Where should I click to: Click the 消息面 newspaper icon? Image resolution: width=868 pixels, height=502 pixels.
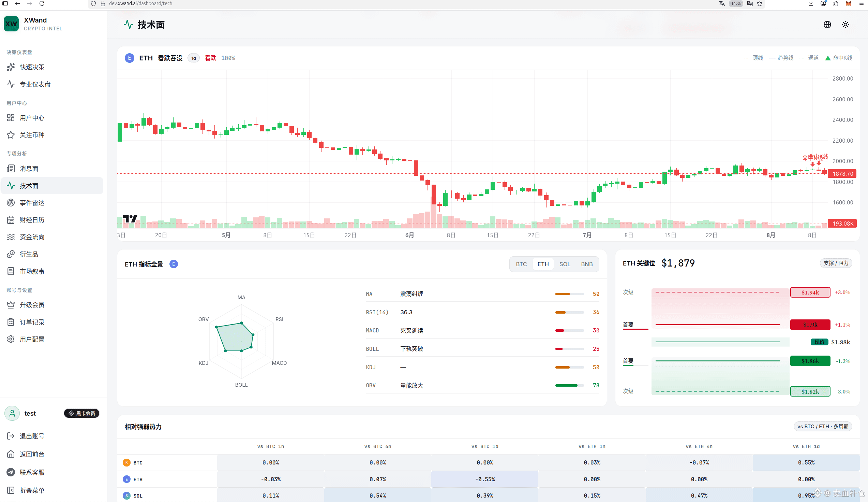[11, 169]
